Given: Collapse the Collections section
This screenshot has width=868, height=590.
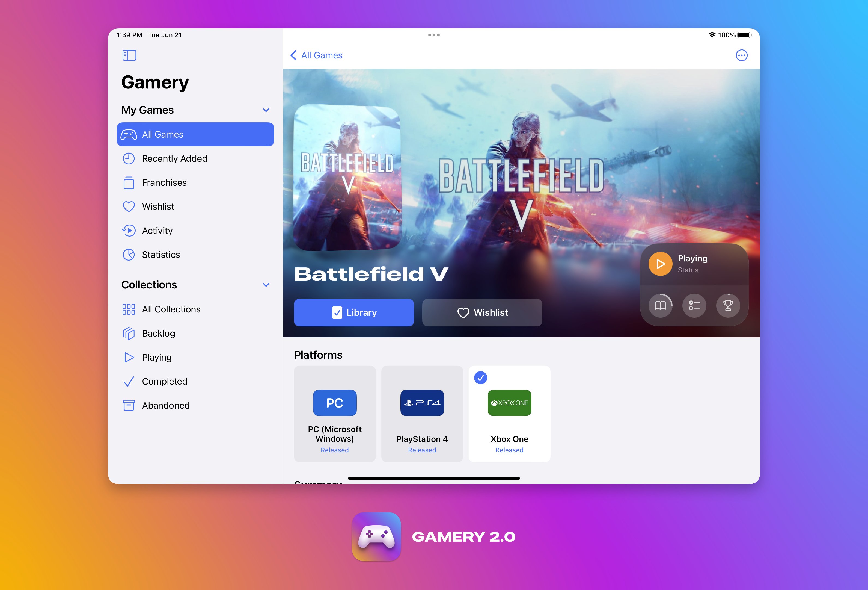Looking at the screenshot, I should pyautogui.click(x=266, y=284).
